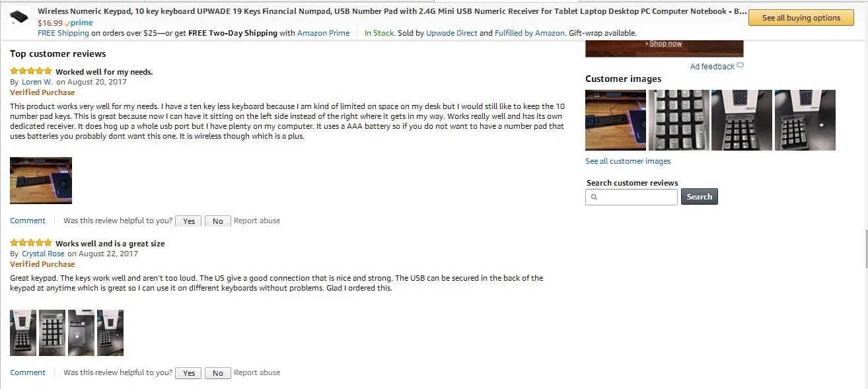868x389 pixels.
Task: Click the Prime logo next to price
Action: click(79, 23)
